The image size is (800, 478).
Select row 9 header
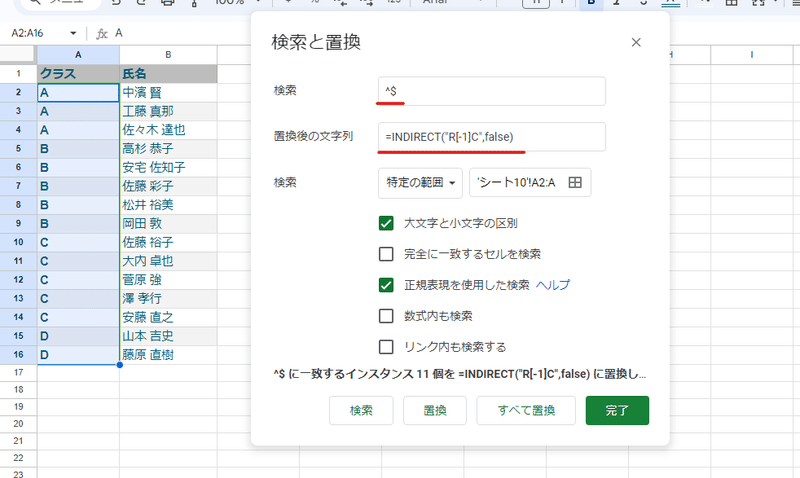pos(18,223)
